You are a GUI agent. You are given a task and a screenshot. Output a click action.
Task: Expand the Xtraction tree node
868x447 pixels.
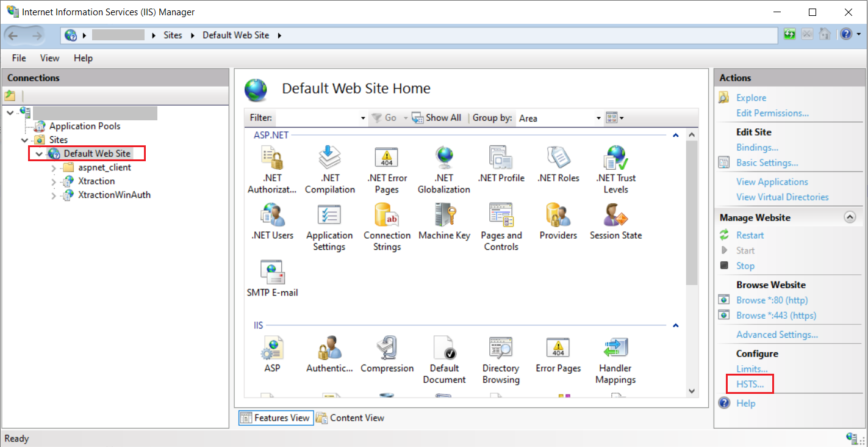coord(54,181)
